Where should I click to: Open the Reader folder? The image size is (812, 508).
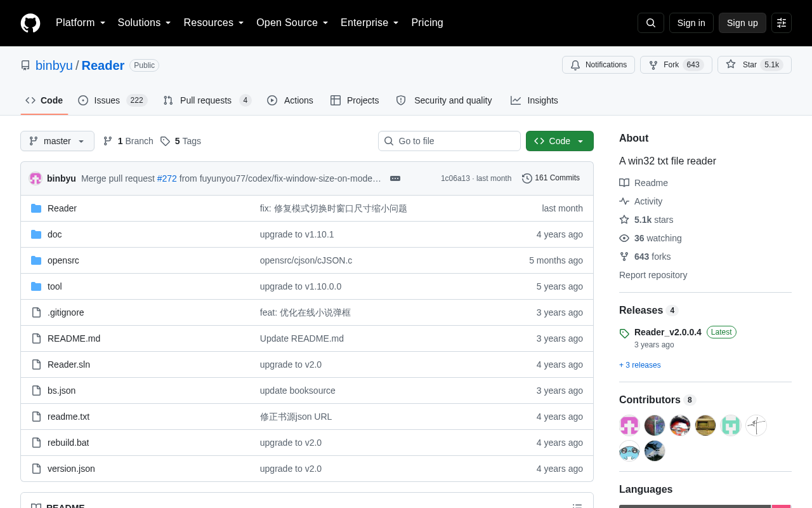pyautogui.click(x=62, y=208)
